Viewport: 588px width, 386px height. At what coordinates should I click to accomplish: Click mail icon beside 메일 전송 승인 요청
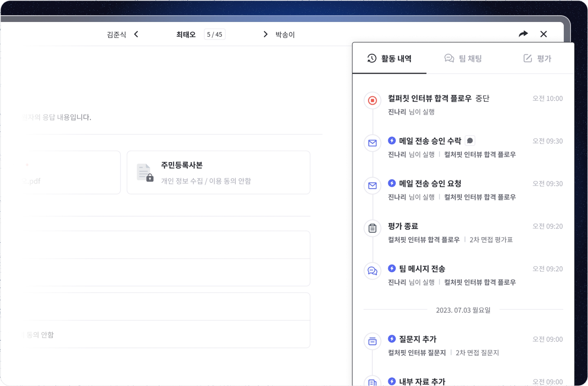(x=372, y=186)
